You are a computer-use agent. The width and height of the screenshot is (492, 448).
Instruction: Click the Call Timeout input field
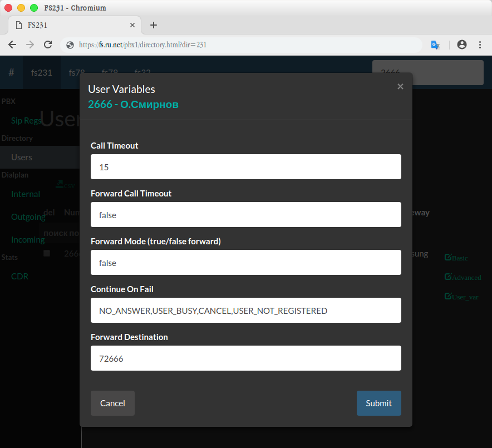point(245,166)
